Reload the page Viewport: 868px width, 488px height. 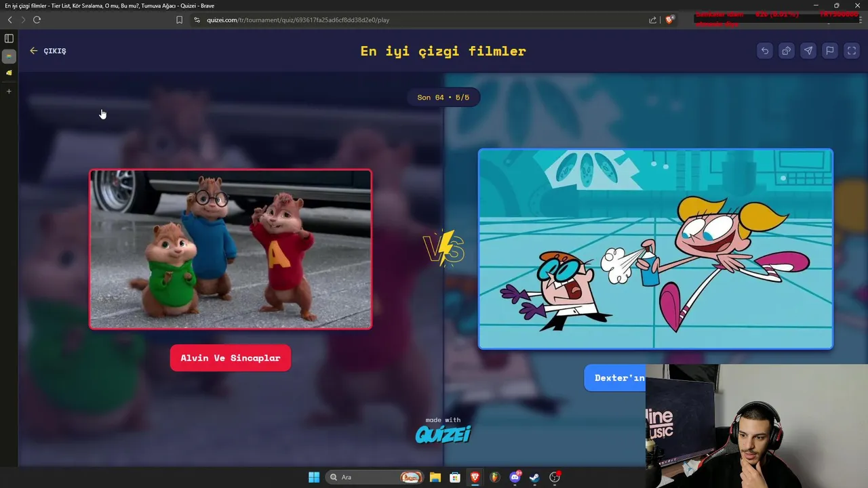[37, 20]
